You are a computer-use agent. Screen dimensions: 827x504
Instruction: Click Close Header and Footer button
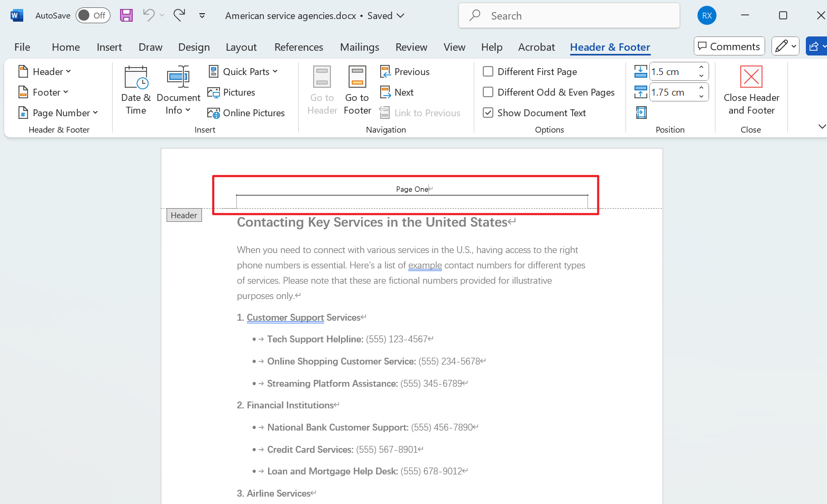pyautogui.click(x=751, y=90)
